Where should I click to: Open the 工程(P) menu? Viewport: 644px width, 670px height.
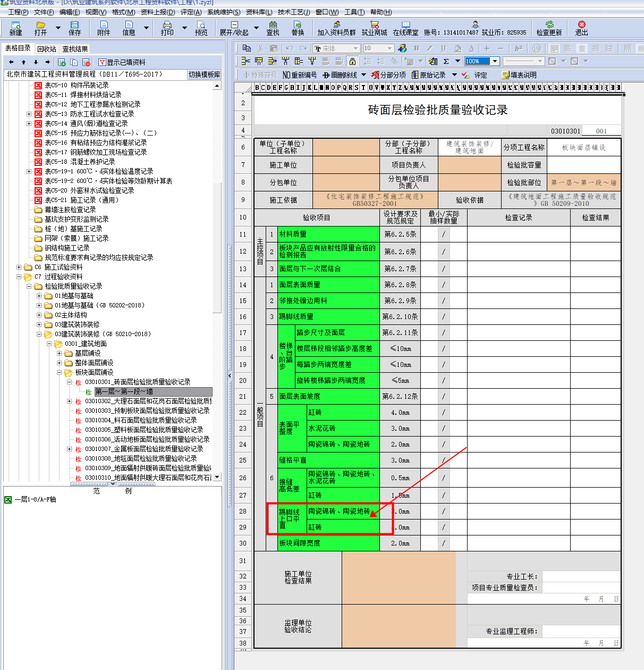18,12
